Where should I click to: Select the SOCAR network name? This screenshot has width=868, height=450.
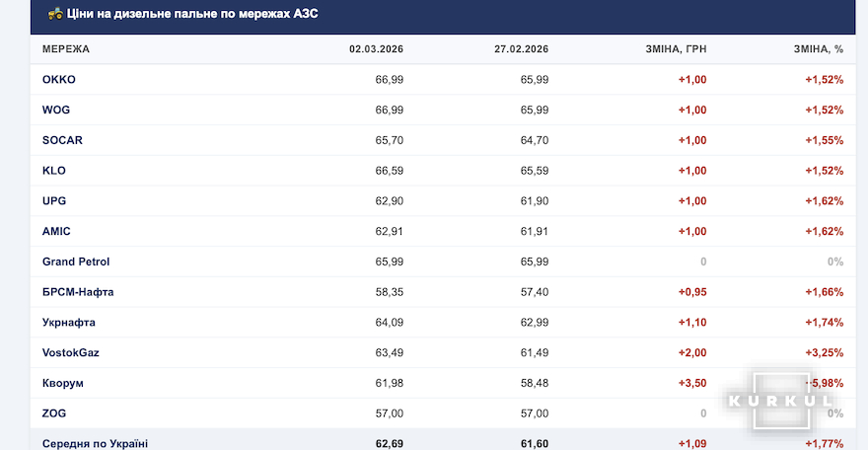(x=62, y=140)
